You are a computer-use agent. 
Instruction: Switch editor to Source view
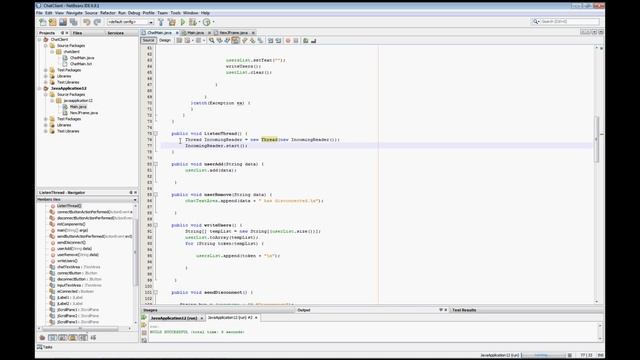tap(148, 40)
